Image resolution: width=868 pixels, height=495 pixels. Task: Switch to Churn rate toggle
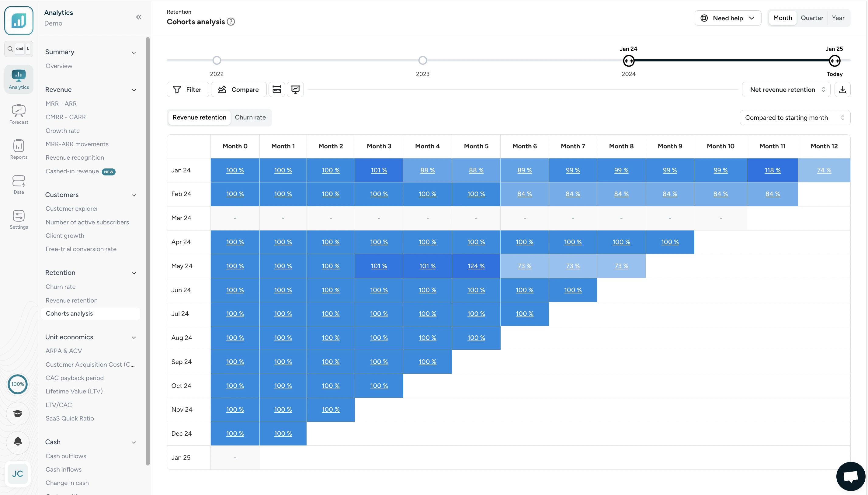click(x=250, y=117)
